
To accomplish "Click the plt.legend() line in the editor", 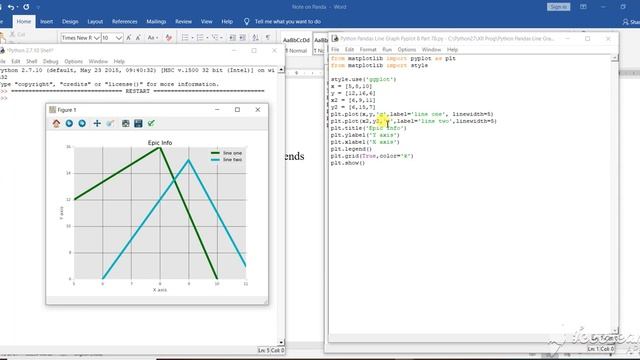I will [351, 149].
